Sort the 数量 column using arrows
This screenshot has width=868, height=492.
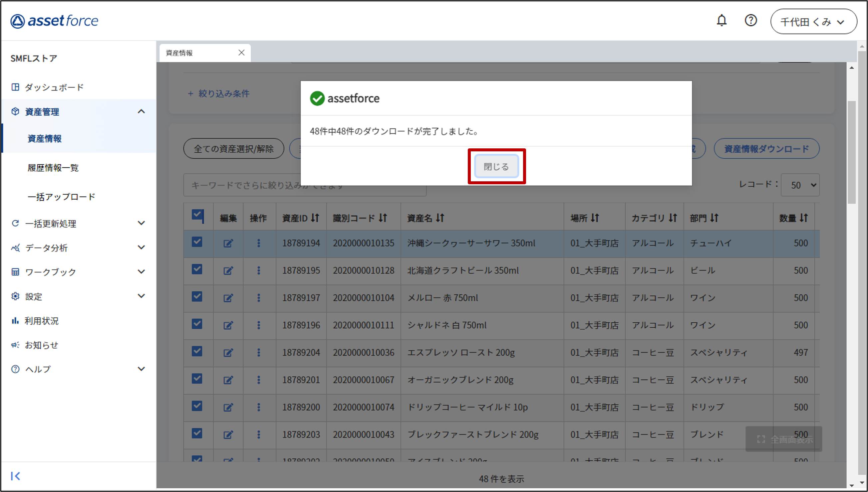[x=803, y=218]
